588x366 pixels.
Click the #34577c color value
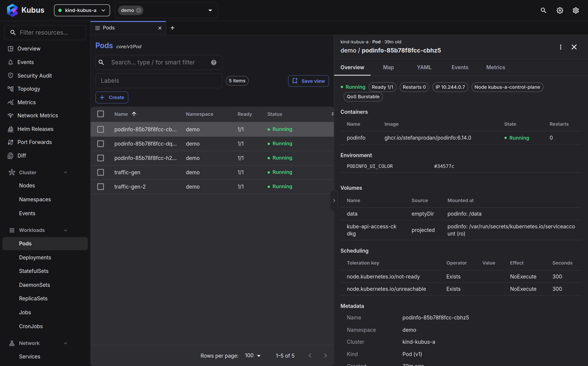(x=444, y=166)
